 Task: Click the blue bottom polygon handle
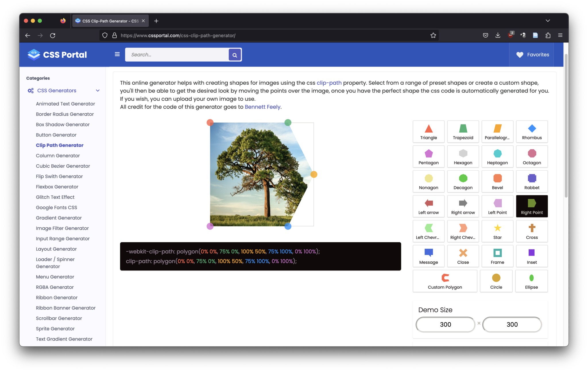[x=288, y=226]
